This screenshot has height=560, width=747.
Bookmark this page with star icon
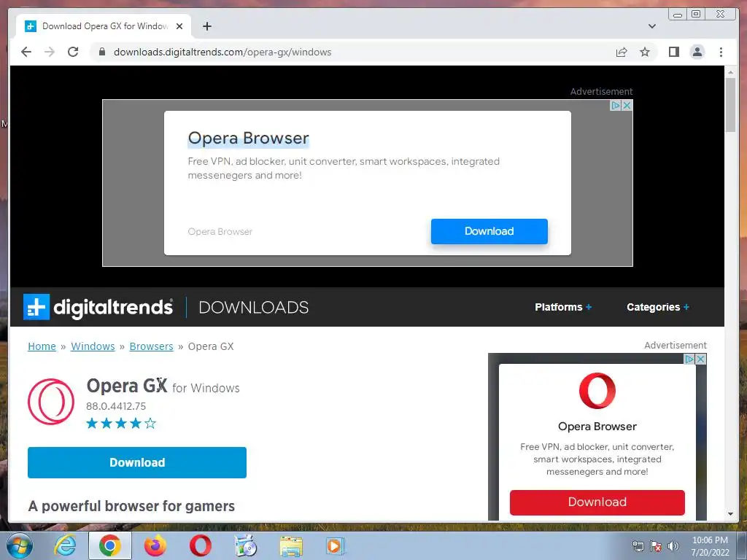[x=645, y=52]
